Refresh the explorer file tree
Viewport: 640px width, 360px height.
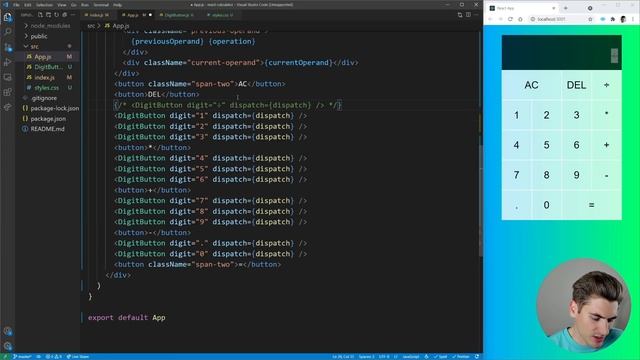[x=56, y=15]
